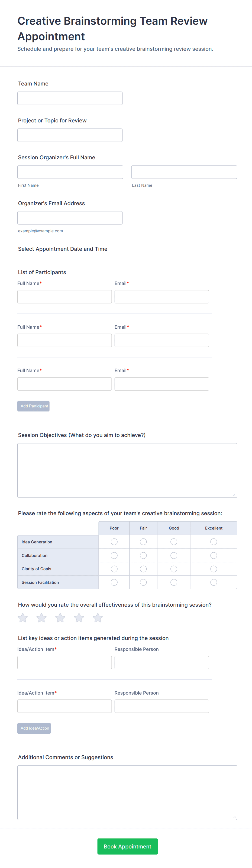The height and width of the screenshot is (868, 252).
Task: Click the first rating star
Action: pyautogui.click(x=23, y=618)
